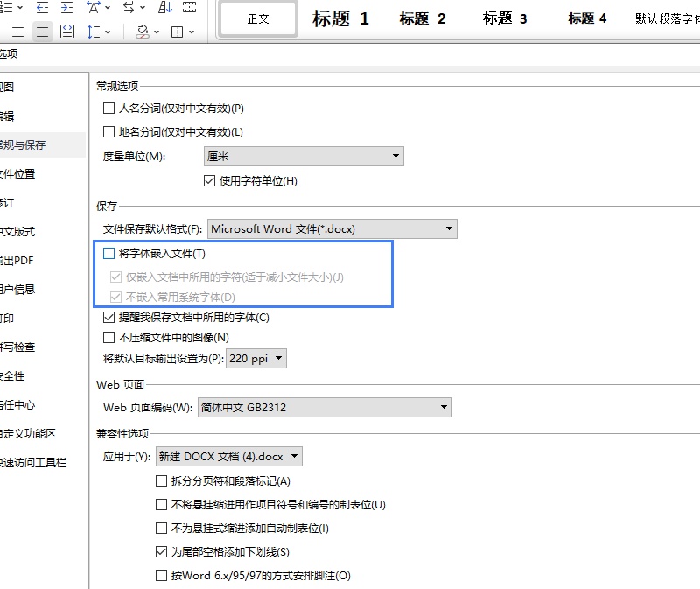Apply the 正文 style
The image size is (700, 589).
(x=258, y=18)
